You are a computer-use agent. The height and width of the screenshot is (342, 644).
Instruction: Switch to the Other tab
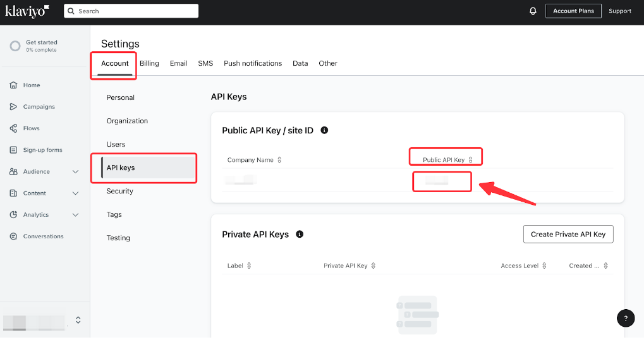328,63
